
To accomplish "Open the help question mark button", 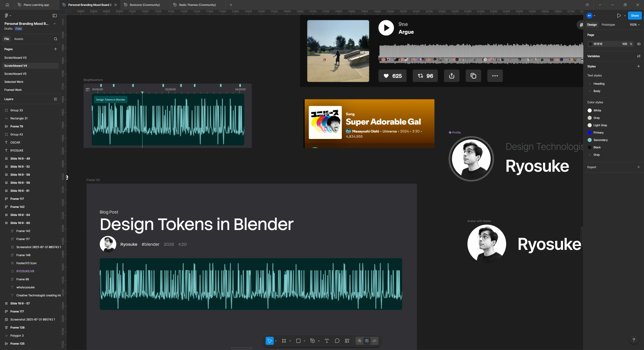I will pos(634,340).
